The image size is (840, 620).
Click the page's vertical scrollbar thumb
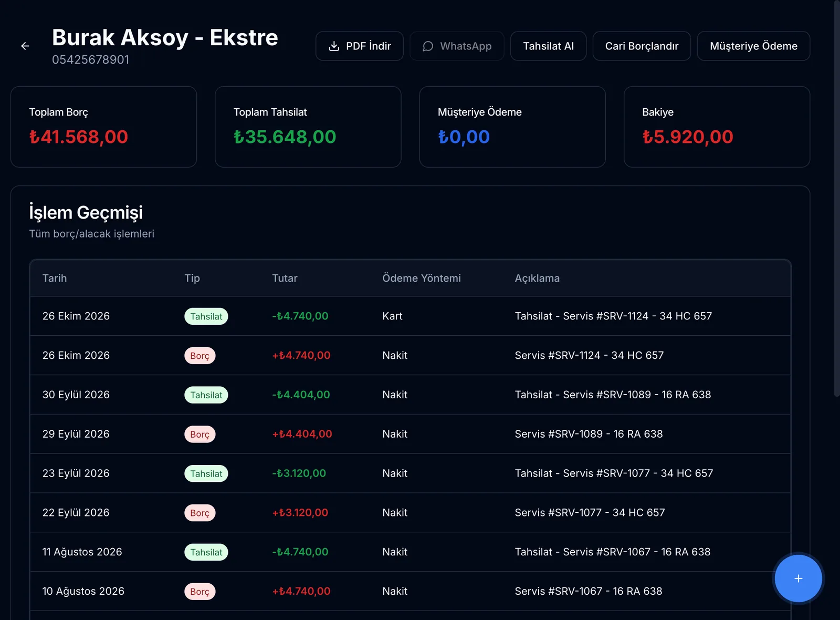[x=837, y=199]
